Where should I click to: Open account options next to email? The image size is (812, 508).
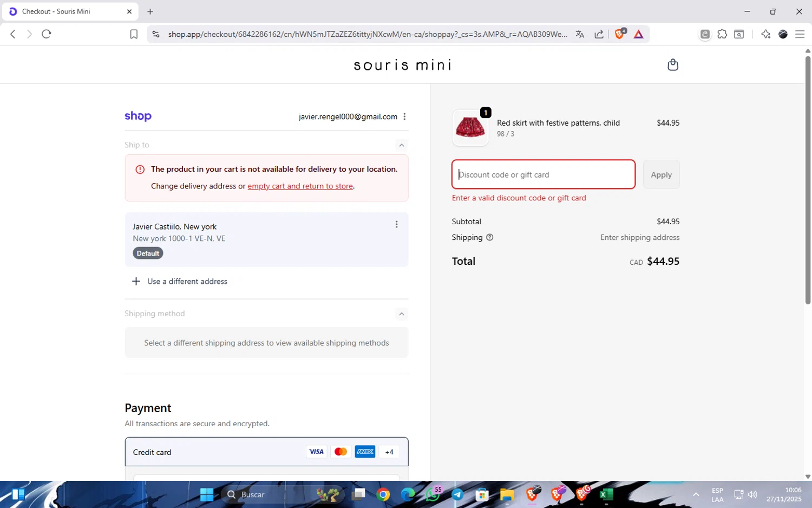point(404,116)
